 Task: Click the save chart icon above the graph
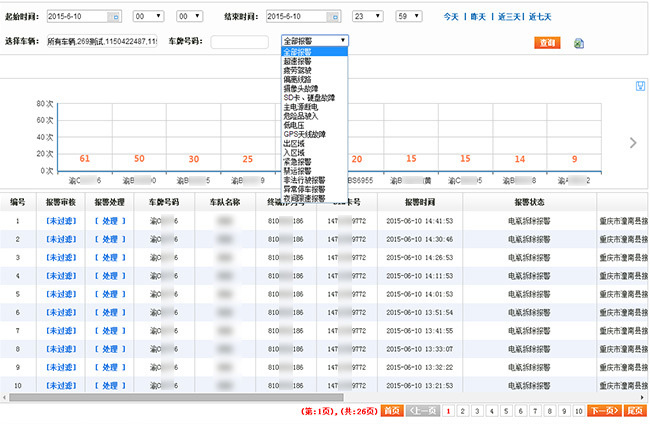(640, 86)
